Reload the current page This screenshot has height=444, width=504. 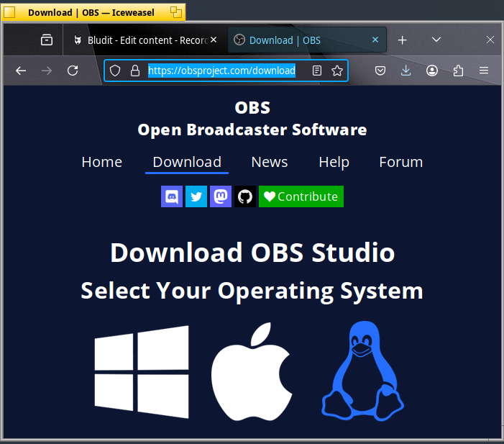point(73,71)
